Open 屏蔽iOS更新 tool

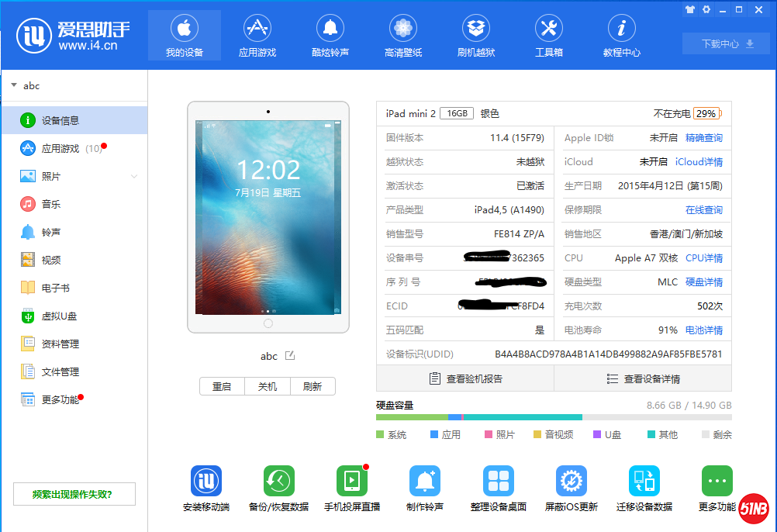[x=572, y=481]
